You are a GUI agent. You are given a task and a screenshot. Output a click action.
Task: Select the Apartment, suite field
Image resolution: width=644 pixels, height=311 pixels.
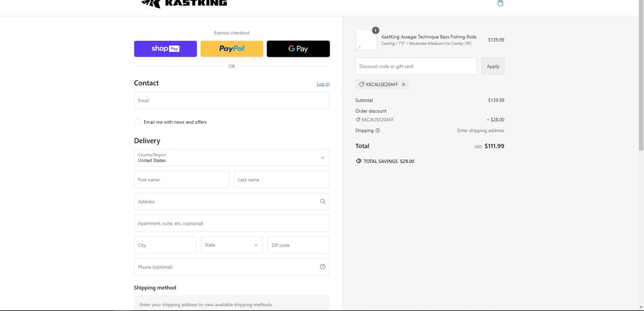232,223
